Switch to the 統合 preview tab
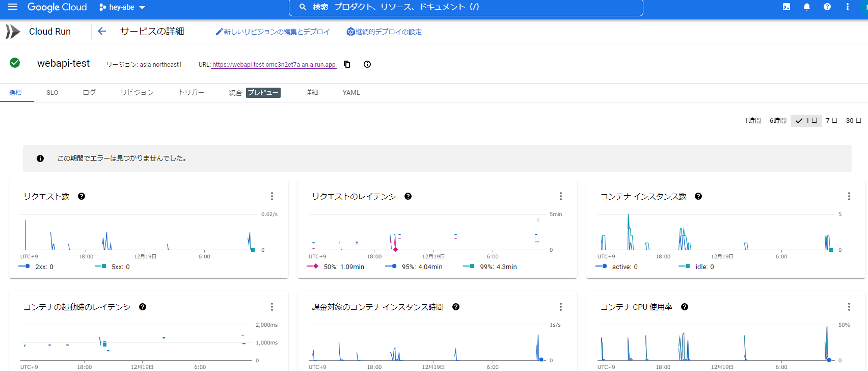 (x=255, y=93)
